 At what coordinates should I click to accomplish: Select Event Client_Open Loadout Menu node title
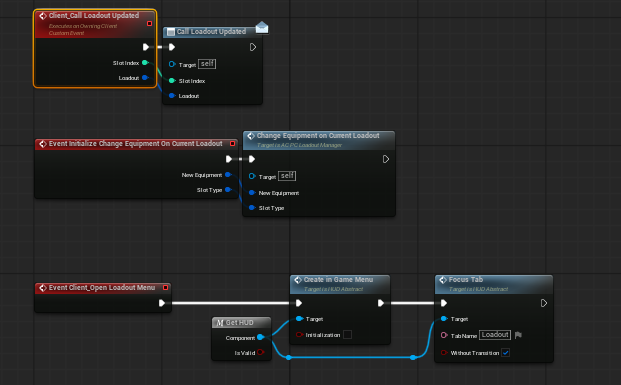pyautogui.click(x=102, y=288)
